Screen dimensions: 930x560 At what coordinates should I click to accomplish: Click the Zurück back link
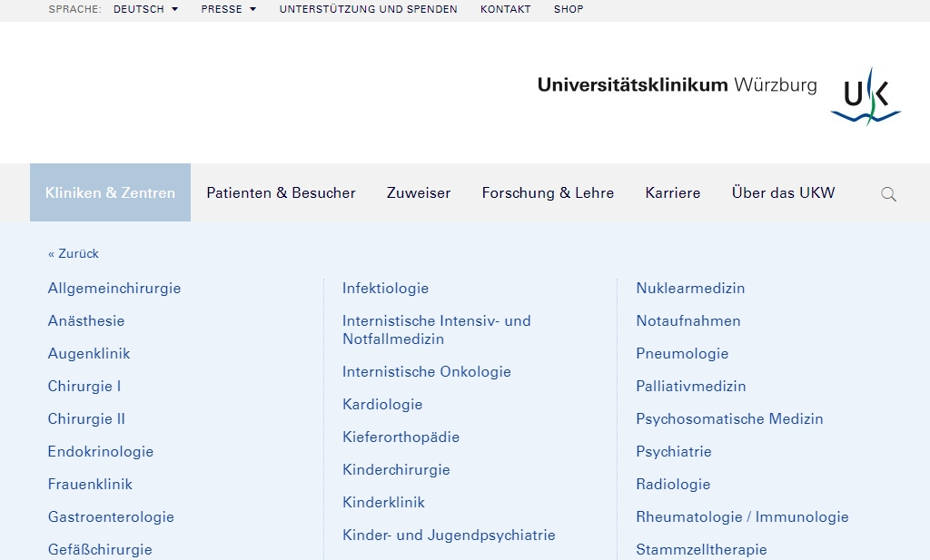click(74, 253)
